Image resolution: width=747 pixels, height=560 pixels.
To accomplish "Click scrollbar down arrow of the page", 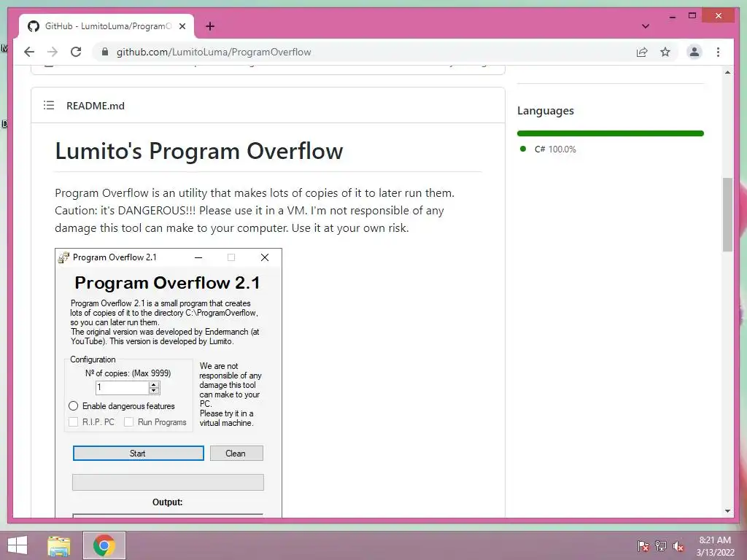I will [727, 511].
